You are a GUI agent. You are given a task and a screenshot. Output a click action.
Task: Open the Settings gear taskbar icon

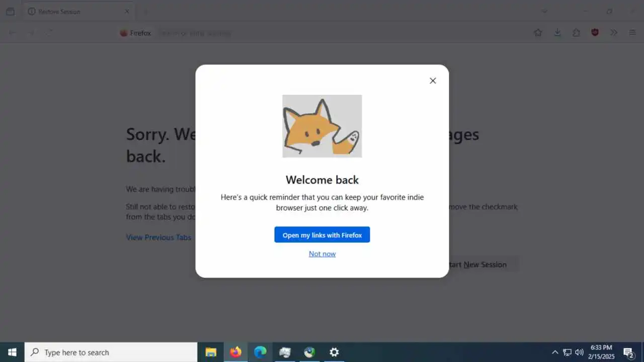point(334,352)
